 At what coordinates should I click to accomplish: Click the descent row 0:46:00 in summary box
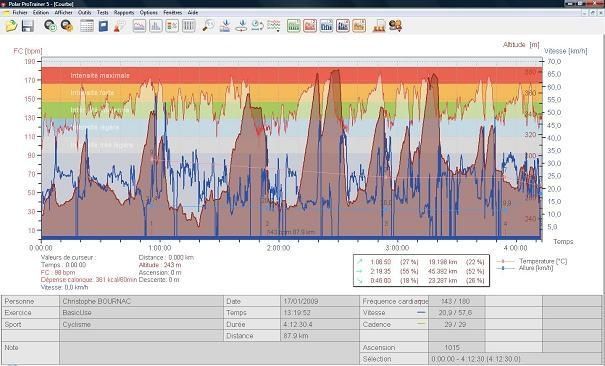click(x=421, y=280)
